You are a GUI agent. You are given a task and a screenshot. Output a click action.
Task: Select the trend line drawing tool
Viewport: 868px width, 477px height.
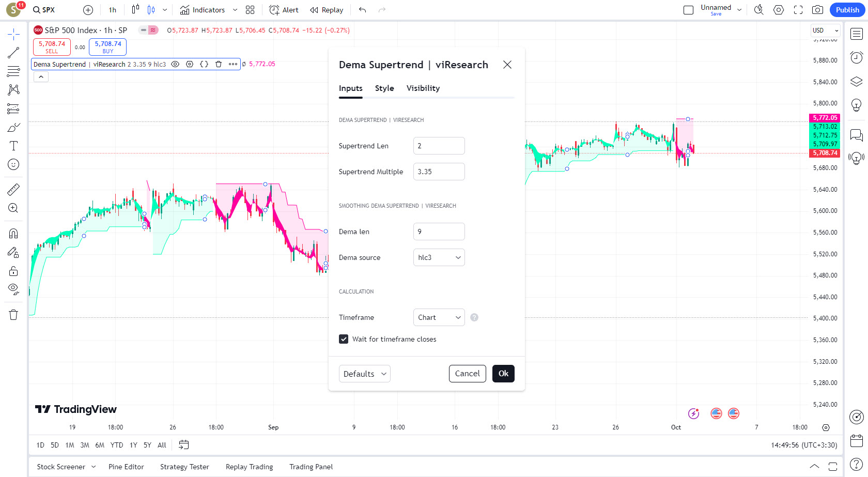pos(13,53)
